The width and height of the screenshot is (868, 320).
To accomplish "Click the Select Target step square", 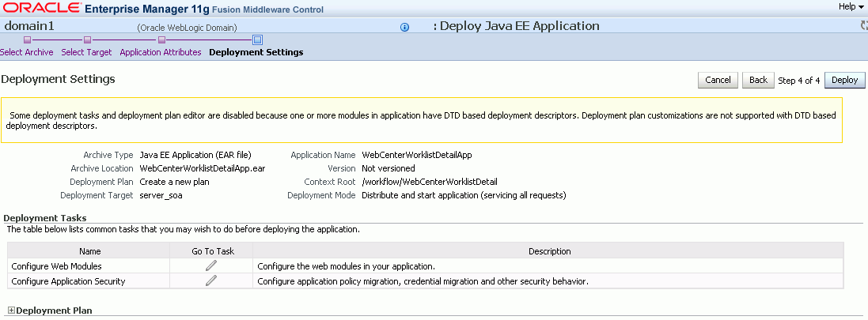I will pos(87,40).
